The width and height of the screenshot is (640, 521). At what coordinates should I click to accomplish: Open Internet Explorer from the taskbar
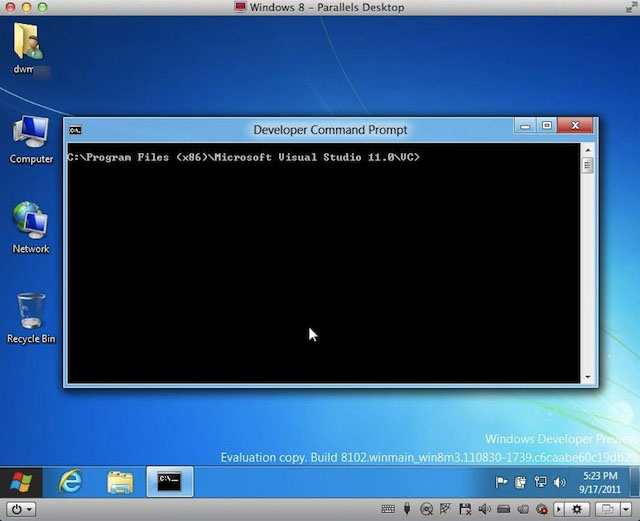(70, 481)
